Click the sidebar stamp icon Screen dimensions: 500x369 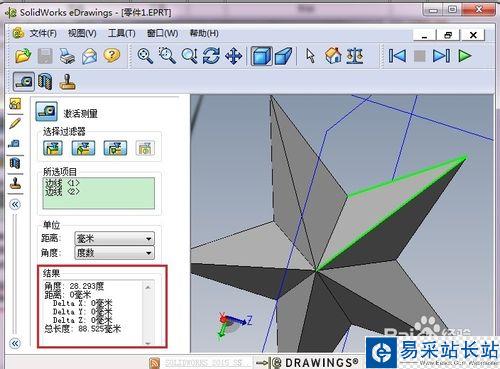pos(15,183)
